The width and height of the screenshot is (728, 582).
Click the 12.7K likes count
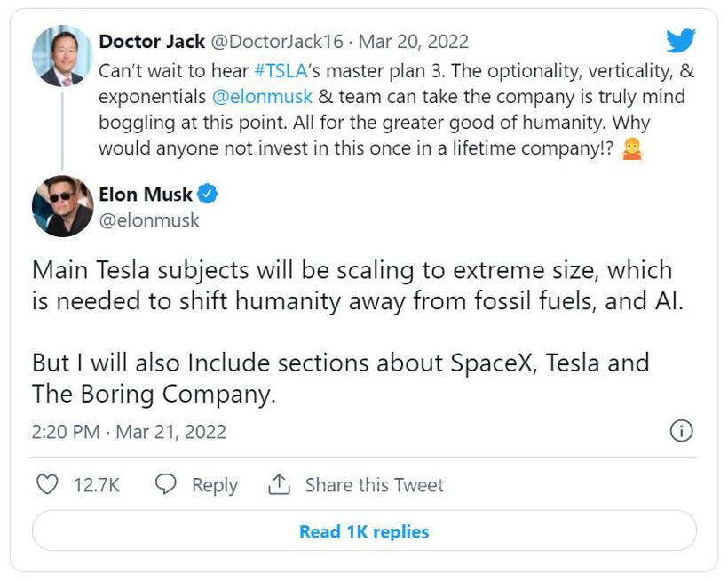pos(96,485)
